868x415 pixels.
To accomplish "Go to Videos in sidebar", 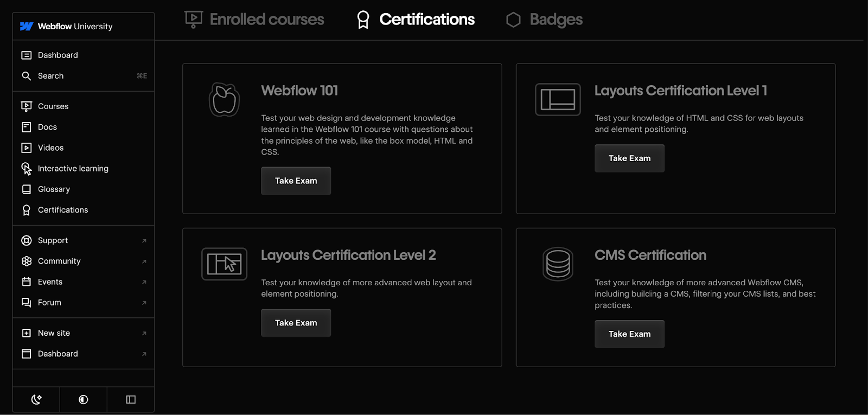I will 50,148.
